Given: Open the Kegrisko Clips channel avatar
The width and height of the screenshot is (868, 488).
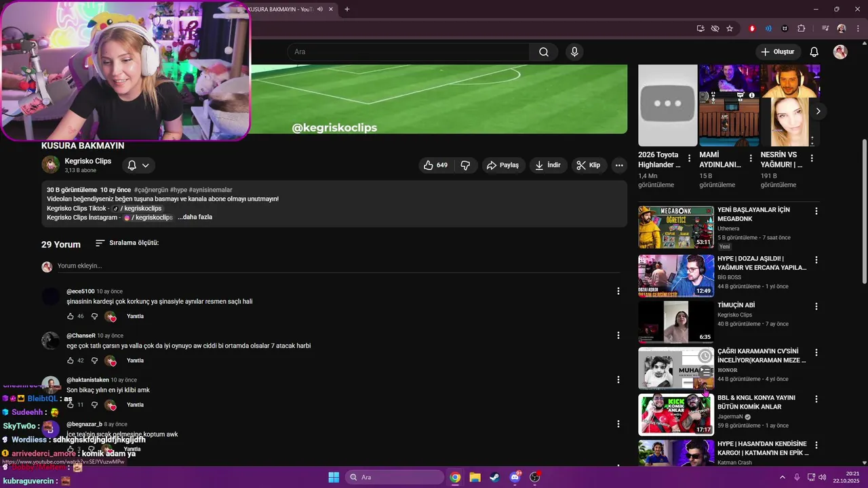Looking at the screenshot, I should [x=50, y=165].
